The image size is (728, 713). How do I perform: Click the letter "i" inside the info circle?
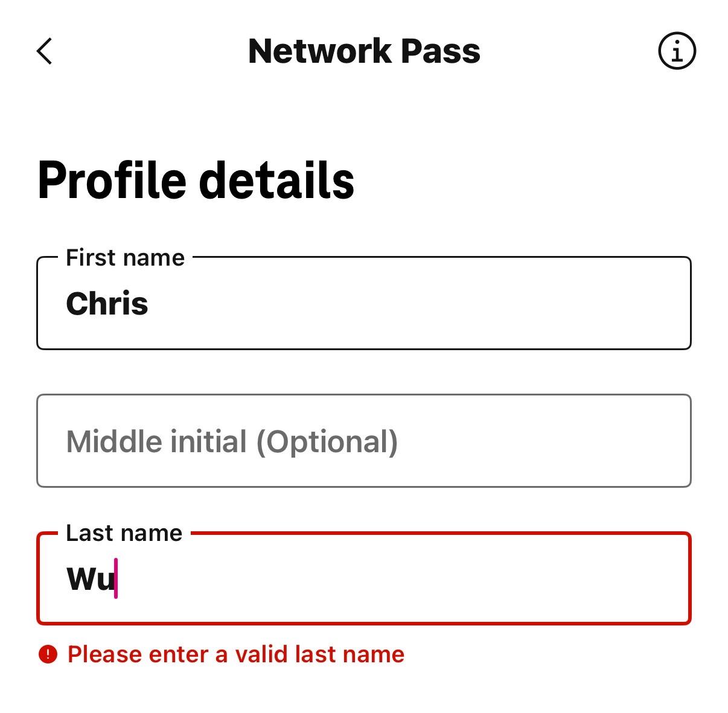[677, 51]
